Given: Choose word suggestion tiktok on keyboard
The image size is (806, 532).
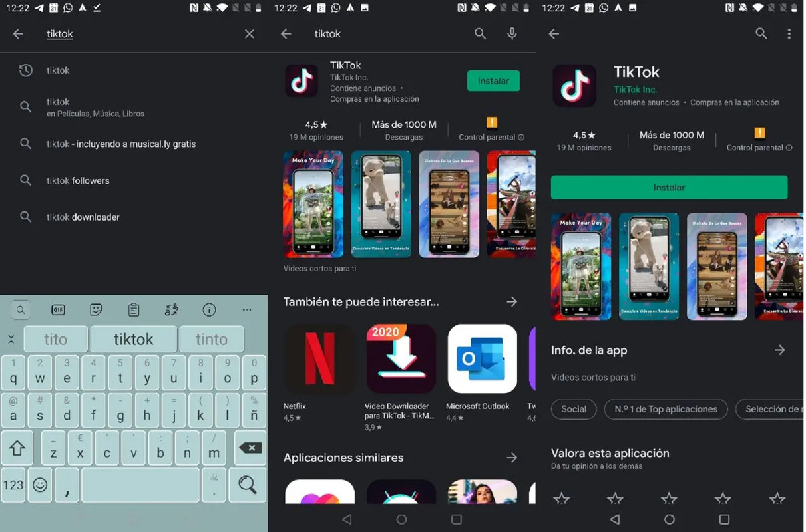Looking at the screenshot, I should (x=134, y=339).
